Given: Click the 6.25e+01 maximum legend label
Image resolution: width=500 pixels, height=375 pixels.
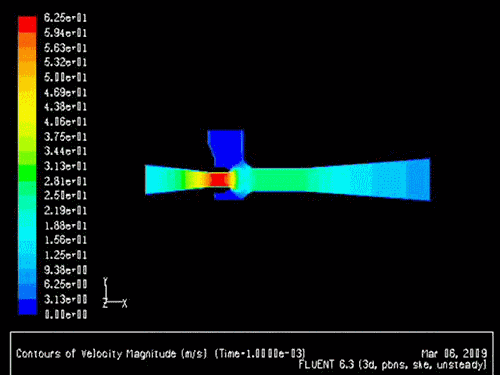Looking at the screenshot, I should click(65, 18).
